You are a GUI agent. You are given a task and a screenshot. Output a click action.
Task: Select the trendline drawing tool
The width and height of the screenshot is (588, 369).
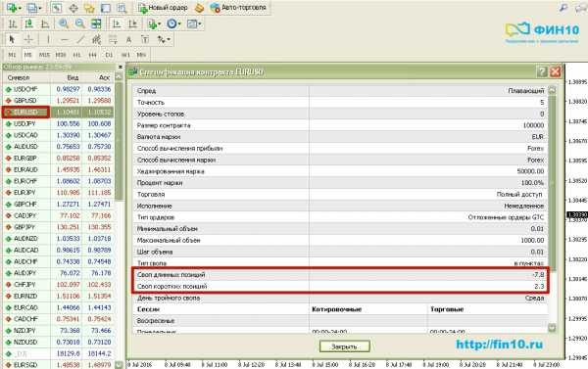(x=80, y=39)
